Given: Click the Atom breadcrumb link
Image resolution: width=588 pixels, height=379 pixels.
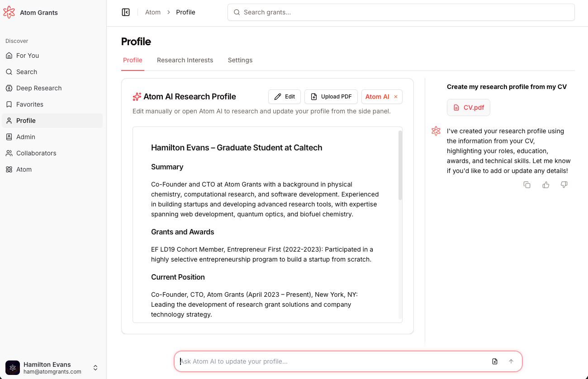Looking at the screenshot, I should [x=153, y=12].
